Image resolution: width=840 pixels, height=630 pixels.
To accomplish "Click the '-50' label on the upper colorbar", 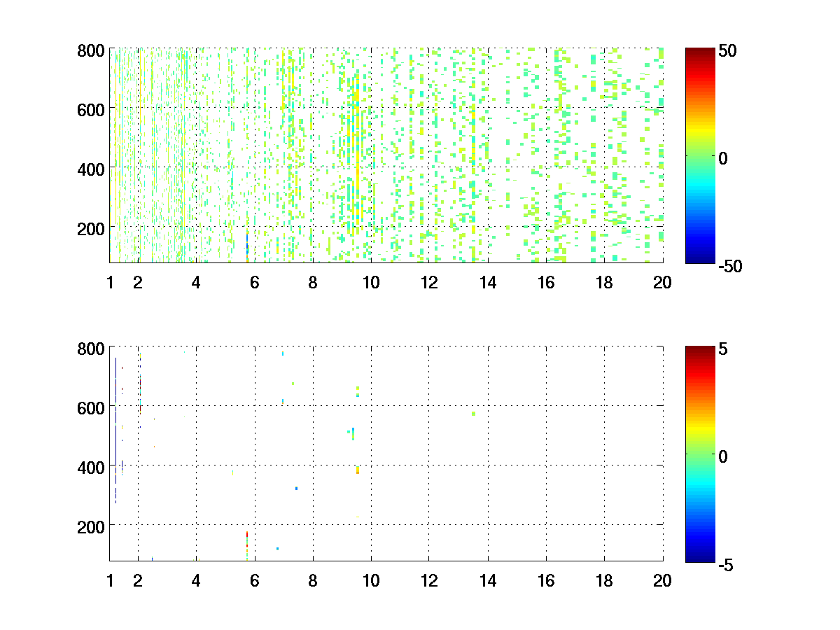I will point(729,266).
